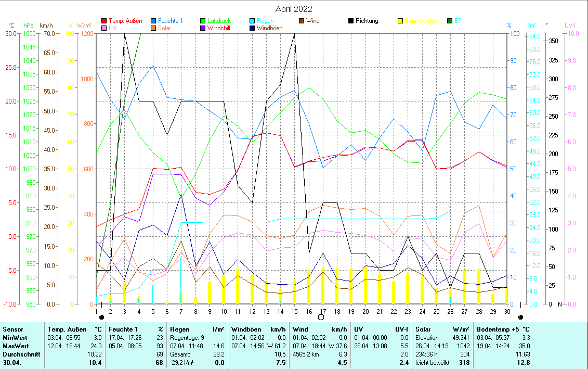This screenshot has width=588, height=369.
Task: Click the pink UV legend marker
Action: [104, 28]
